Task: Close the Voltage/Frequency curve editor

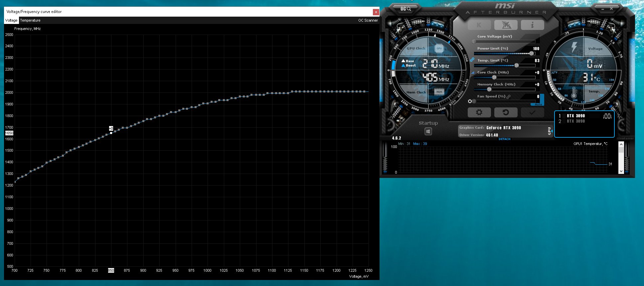Action: pos(376,12)
